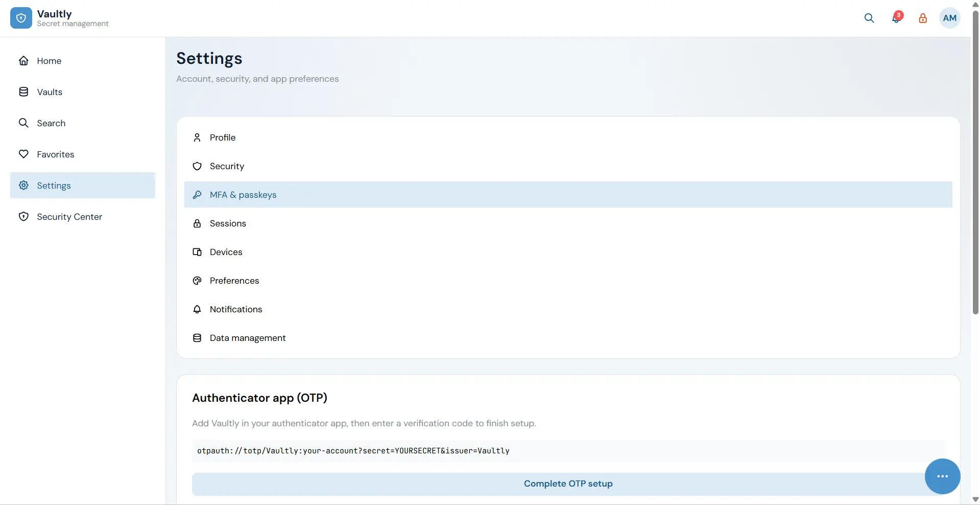Click the Home house icon in sidebar
The image size is (980, 505).
click(23, 61)
